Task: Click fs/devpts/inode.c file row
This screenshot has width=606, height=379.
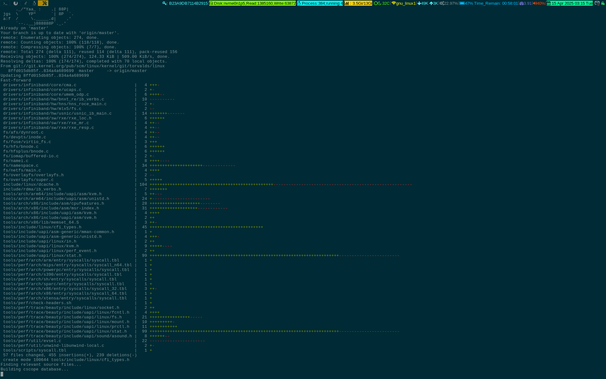Action: [x=81, y=137]
